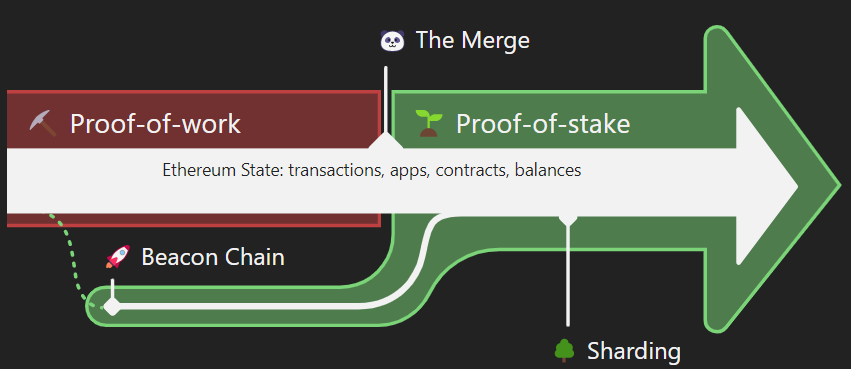
Task: Click the Ethereum State description text
Action: [x=372, y=170]
